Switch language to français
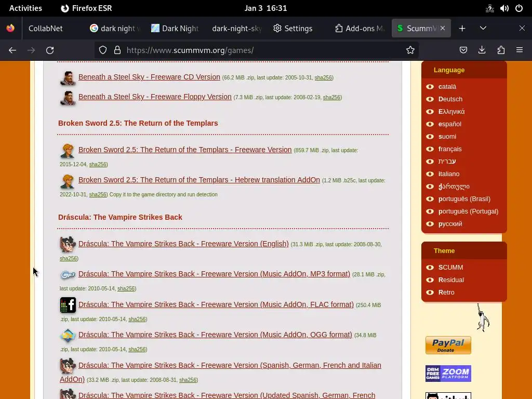 450,149
